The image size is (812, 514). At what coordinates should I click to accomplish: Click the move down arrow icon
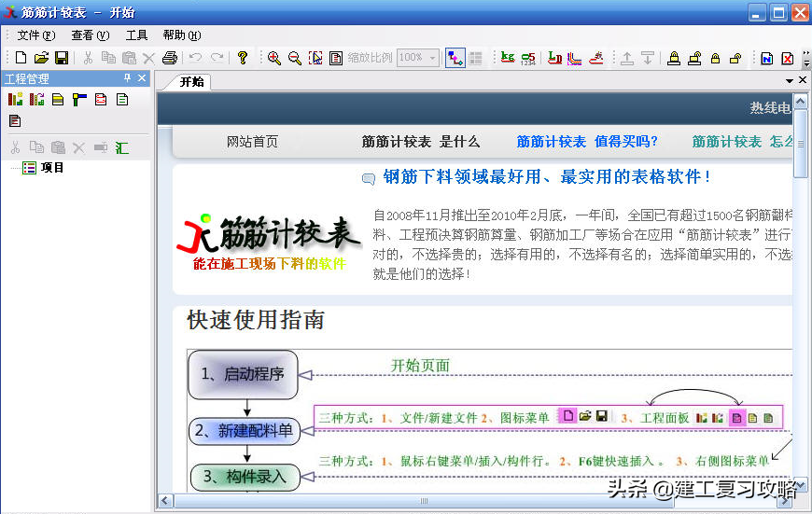(x=648, y=58)
